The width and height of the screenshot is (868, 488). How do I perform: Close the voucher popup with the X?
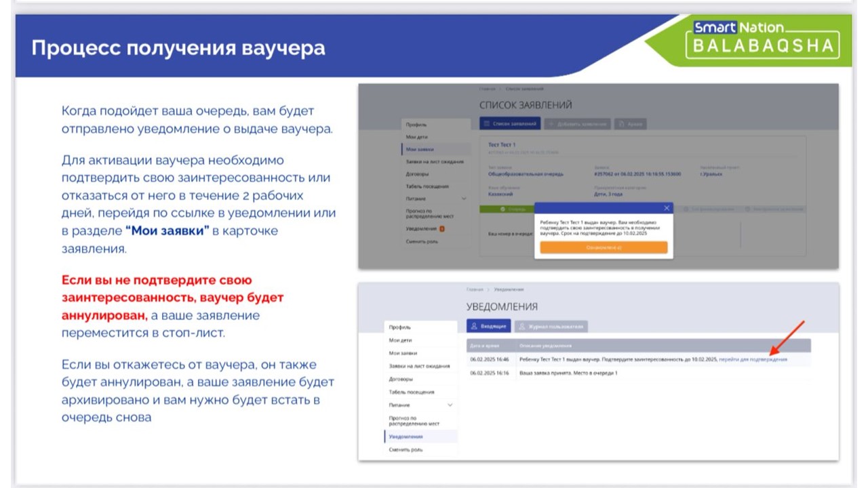667,208
